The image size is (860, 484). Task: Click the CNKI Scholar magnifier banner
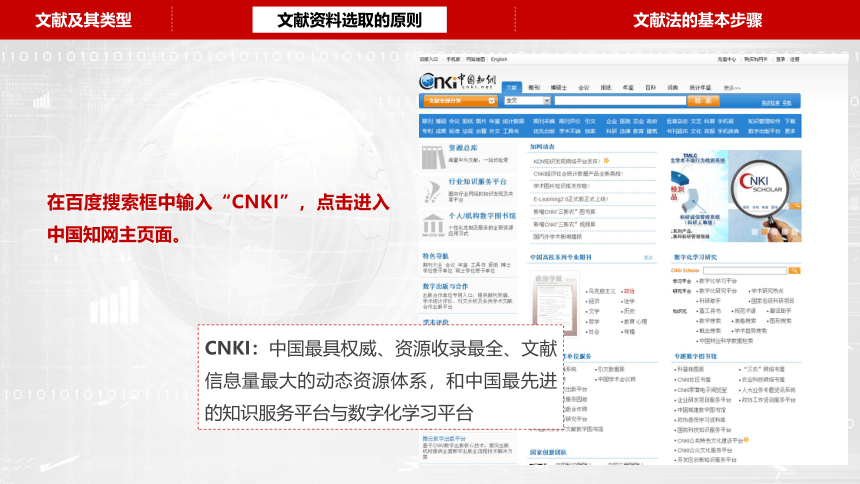pos(735,196)
